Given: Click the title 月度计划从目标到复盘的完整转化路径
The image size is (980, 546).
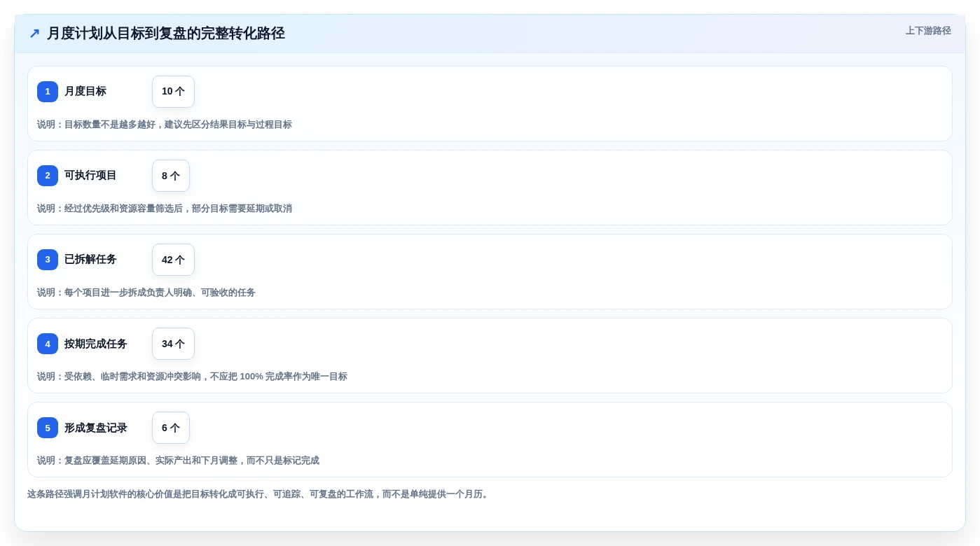Looking at the screenshot, I should click(166, 33).
